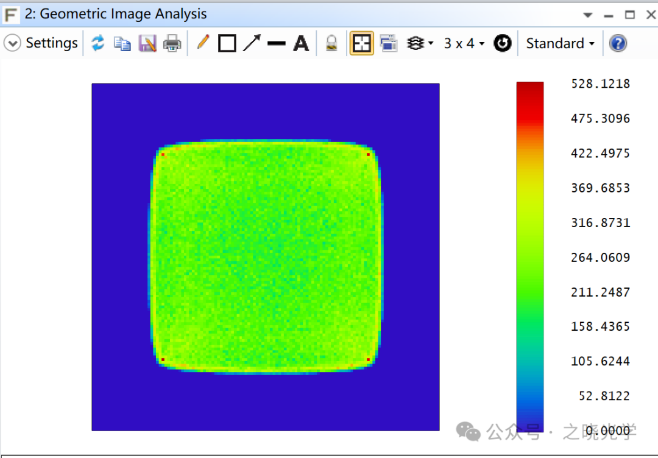Screen dimensions: 658x458
Task: Toggle the window lock icon
Action: (331, 43)
